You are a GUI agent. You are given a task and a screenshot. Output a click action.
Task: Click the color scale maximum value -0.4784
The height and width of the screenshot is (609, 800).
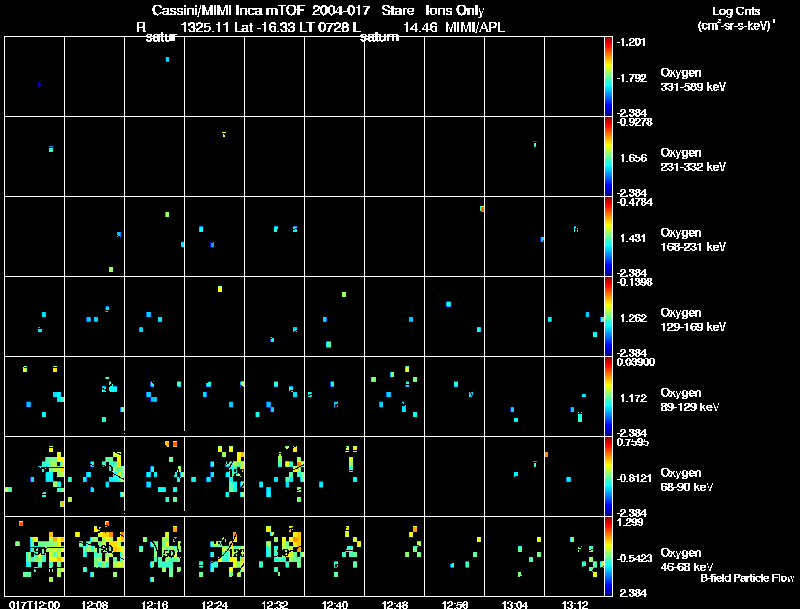(x=635, y=202)
